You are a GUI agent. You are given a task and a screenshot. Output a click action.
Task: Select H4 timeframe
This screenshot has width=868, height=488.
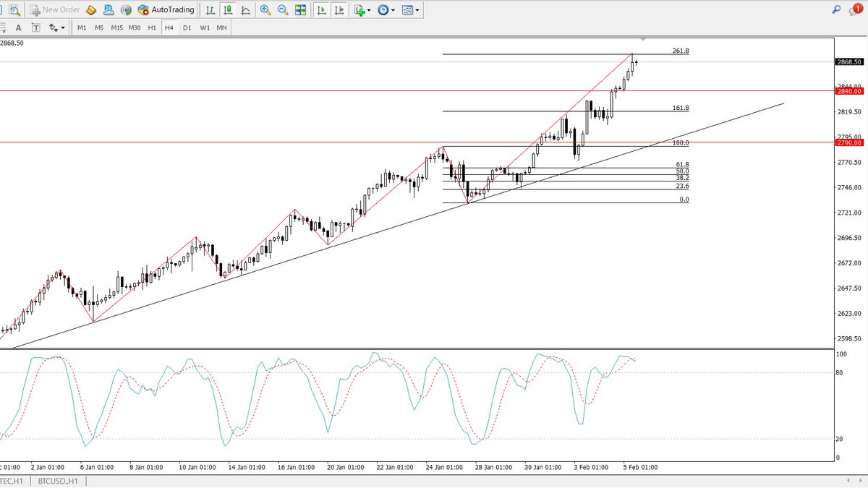[x=169, y=27]
